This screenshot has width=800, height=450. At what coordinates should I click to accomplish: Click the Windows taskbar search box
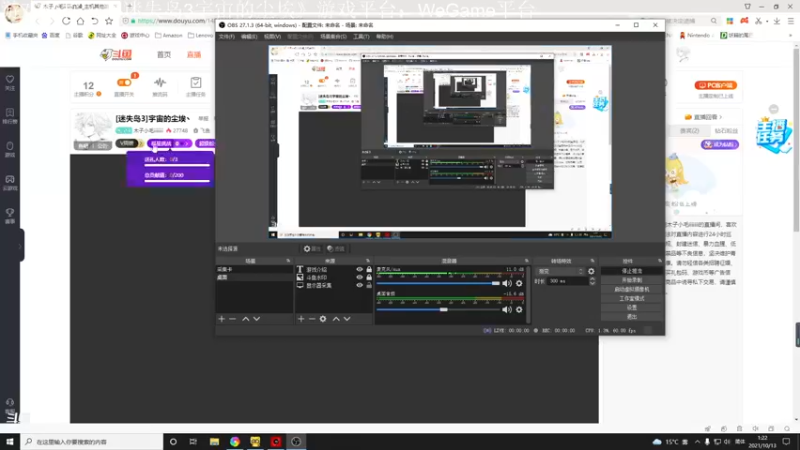pos(92,442)
